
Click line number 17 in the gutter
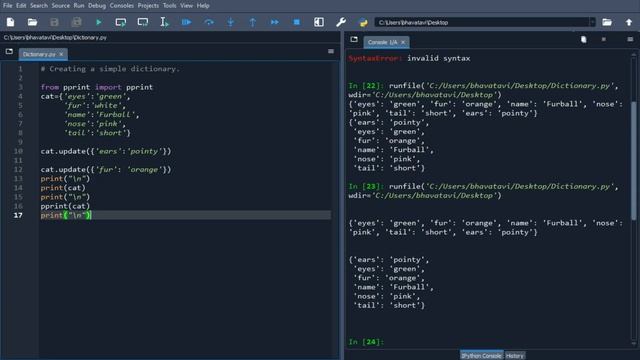[18, 215]
